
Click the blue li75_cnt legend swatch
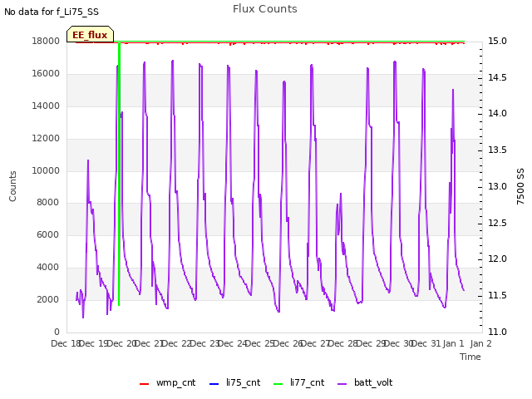coord(214,384)
